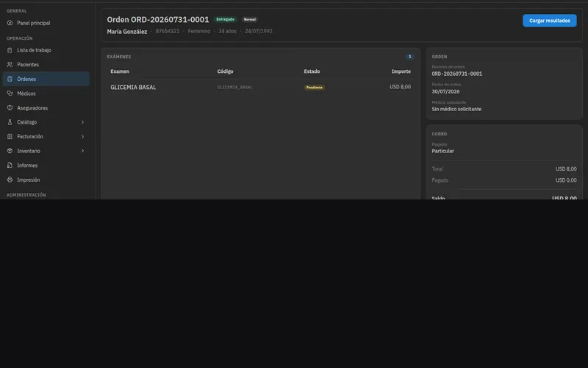This screenshot has height=368, width=588.
Task: Open the Médicos section
Action: (x=46, y=93)
